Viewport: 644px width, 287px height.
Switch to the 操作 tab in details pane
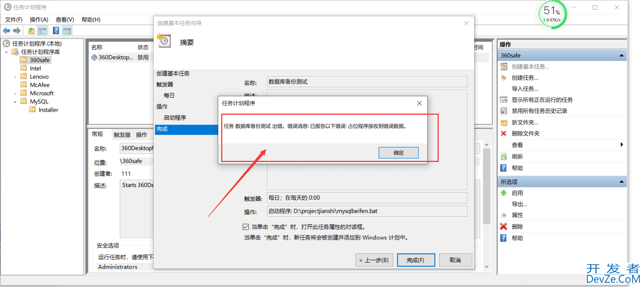coord(141,135)
